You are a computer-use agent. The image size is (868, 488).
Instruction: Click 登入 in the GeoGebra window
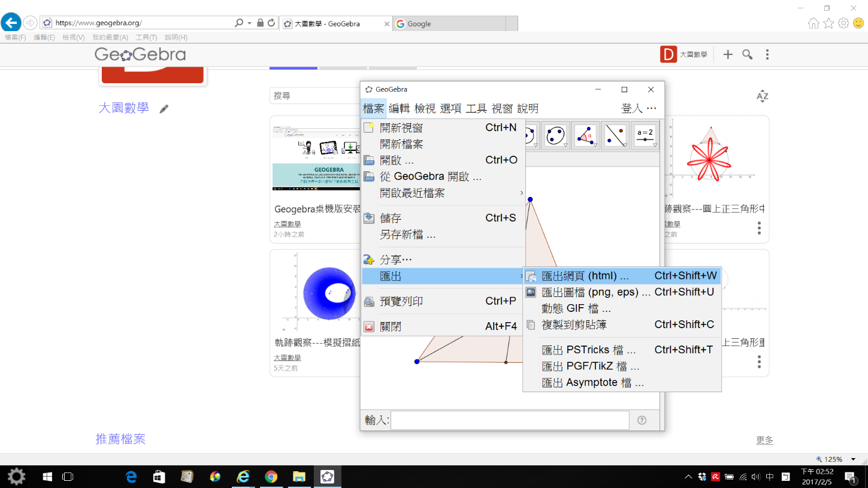pyautogui.click(x=632, y=108)
